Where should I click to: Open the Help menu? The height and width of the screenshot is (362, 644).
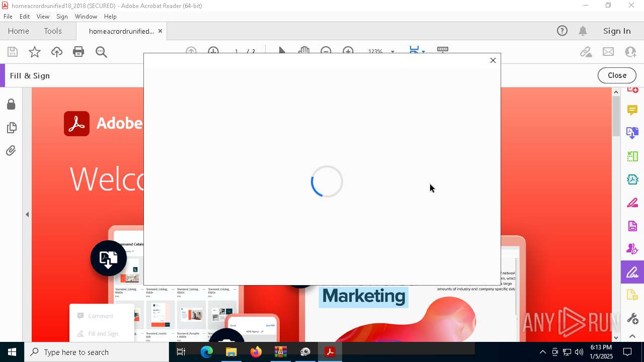tap(110, 17)
